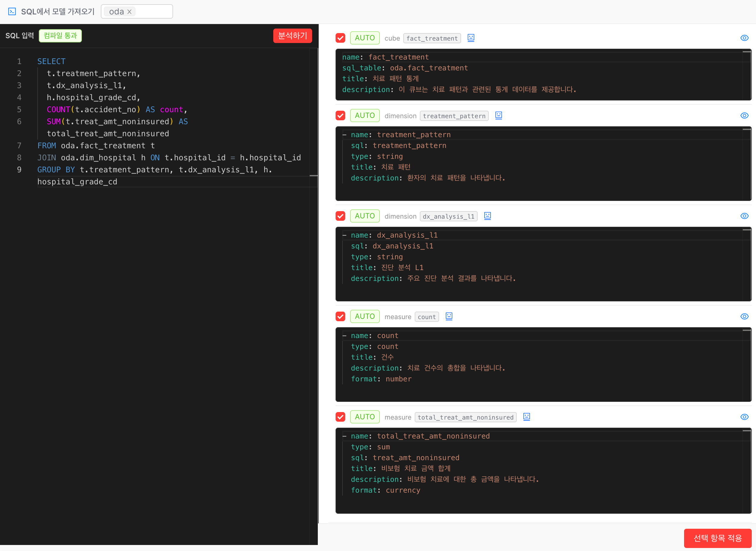Click into SQL editor at the FROM line
Image resolution: width=756 pixels, height=551 pixels.
point(96,146)
